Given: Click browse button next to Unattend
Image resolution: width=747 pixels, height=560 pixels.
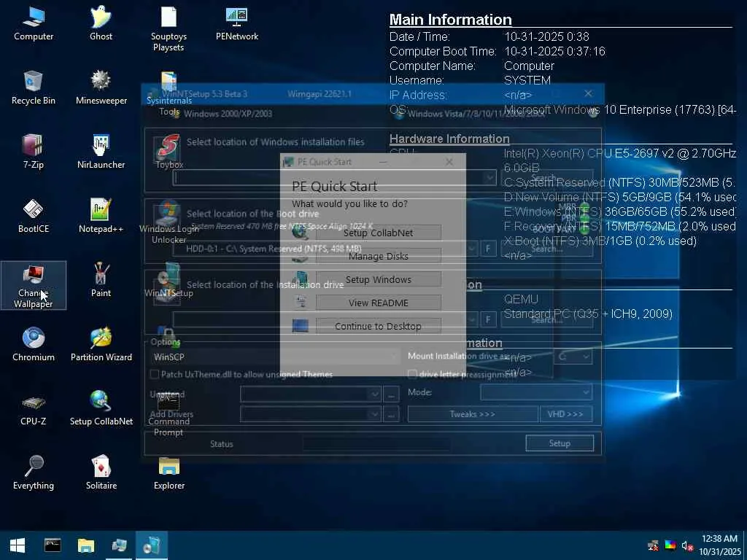Looking at the screenshot, I should [391, 394].
